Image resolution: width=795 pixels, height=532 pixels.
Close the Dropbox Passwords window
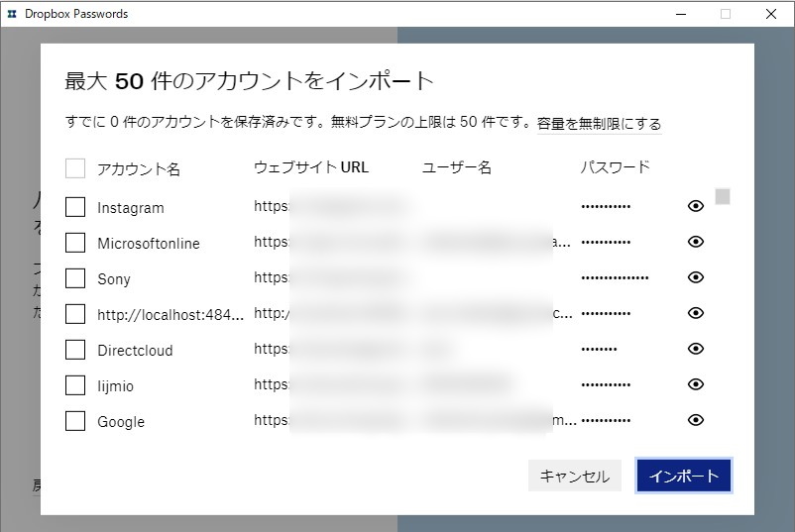pyautogui.click(x=770, y=14)
